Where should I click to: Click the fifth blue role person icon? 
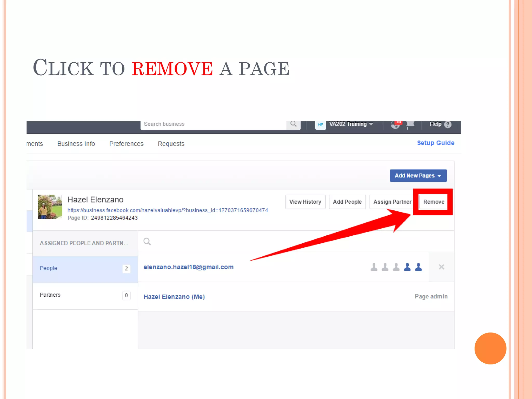[418, 267]
